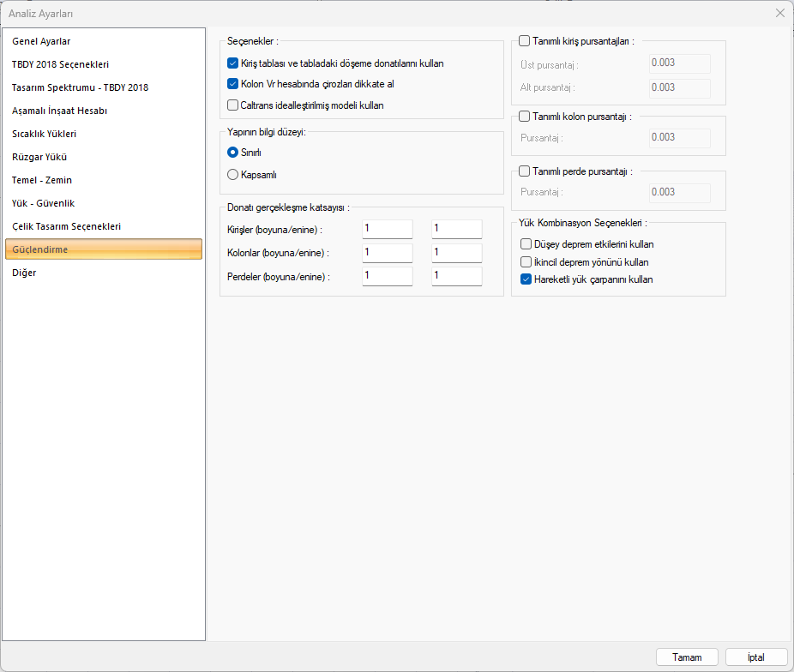794x672 pixels.
Task: Select Yük - Güvenlik category
Action: 103,203
